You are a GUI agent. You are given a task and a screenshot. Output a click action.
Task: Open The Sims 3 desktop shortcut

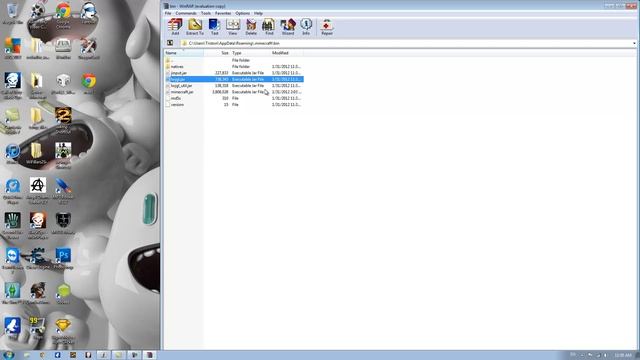coord(13,294)
